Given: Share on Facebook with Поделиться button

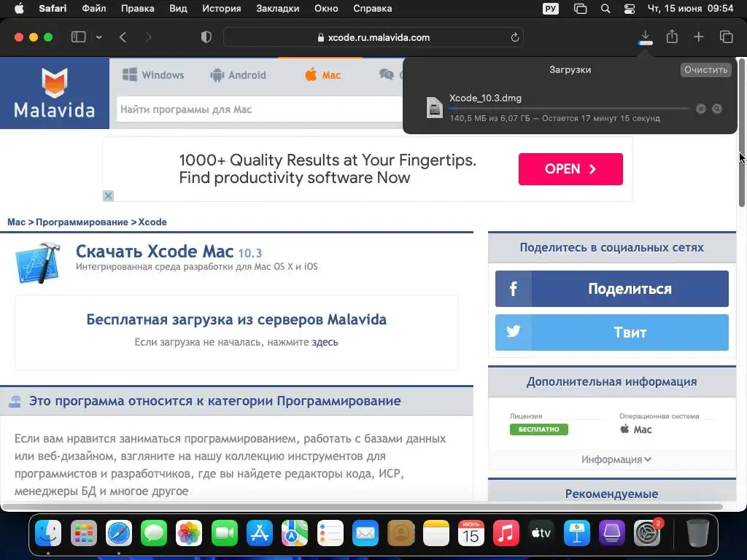Looking at the screenshot, I should coord(612,289).
